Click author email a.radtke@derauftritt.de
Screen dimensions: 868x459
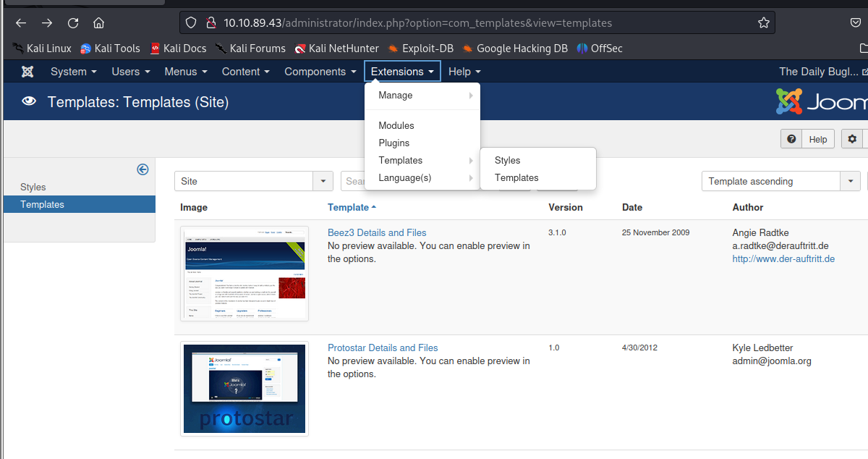coord(780,245)
